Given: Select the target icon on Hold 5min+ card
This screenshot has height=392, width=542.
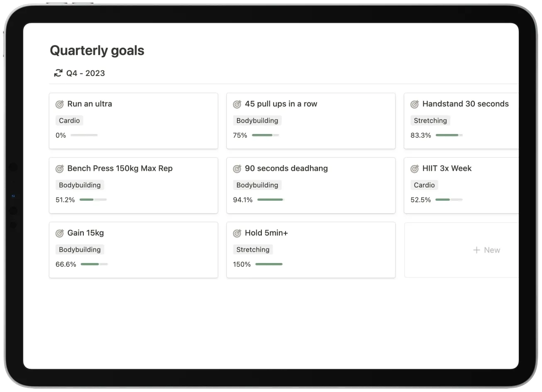Looking at the screenshot, I should [x=237, y=233].
